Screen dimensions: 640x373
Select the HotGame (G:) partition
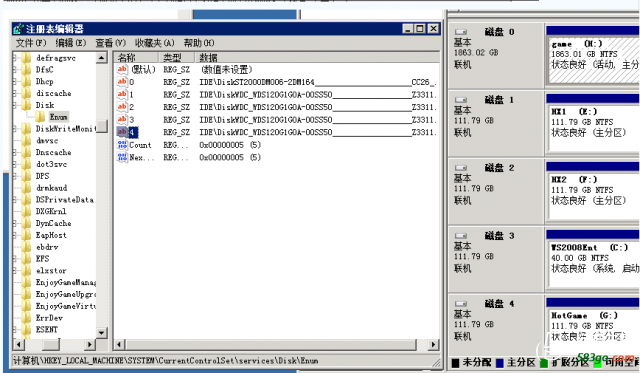(x=594, y=331)
